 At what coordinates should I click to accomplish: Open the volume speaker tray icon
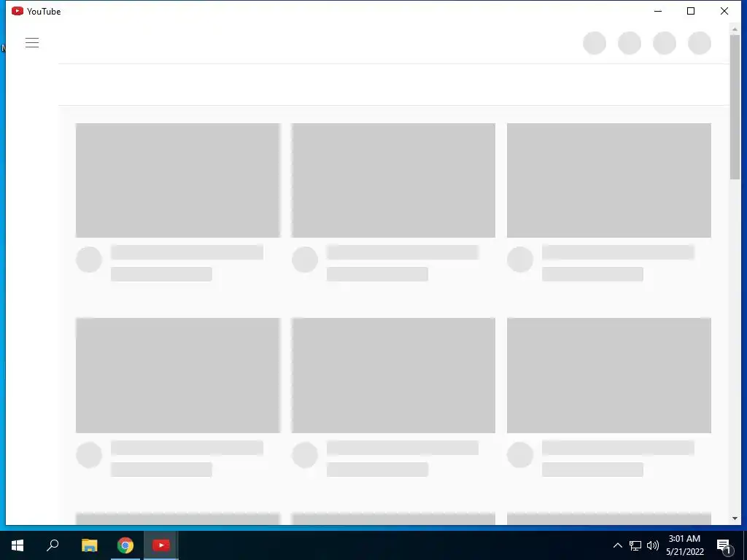point(653,545)
